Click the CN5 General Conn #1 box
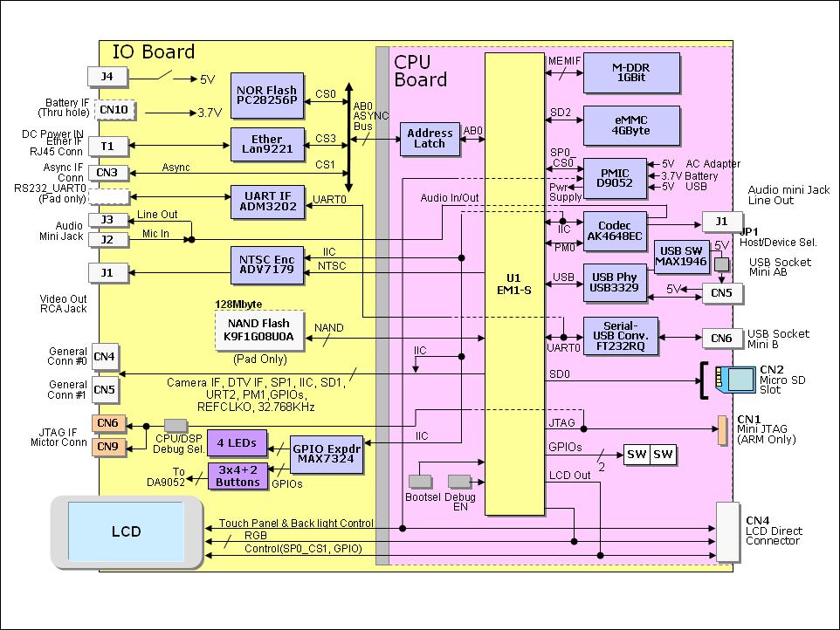Viewport: 840px width, 630px height. pyautogui.click(x=105, y=390)
